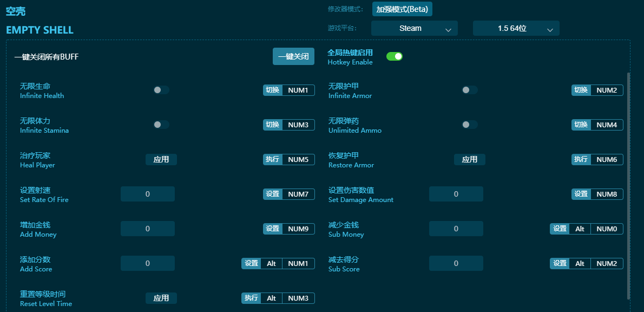The height and width of the screenshot is (312, 644).
Task: Click the 空壳 title text
Action: [x=16, y=11]
